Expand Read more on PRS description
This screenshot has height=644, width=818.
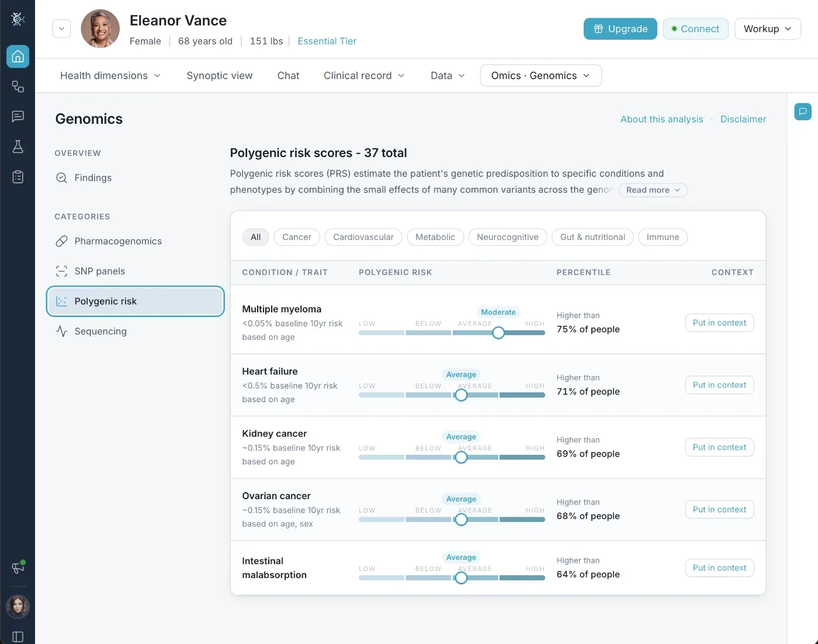tap(653, 190)
